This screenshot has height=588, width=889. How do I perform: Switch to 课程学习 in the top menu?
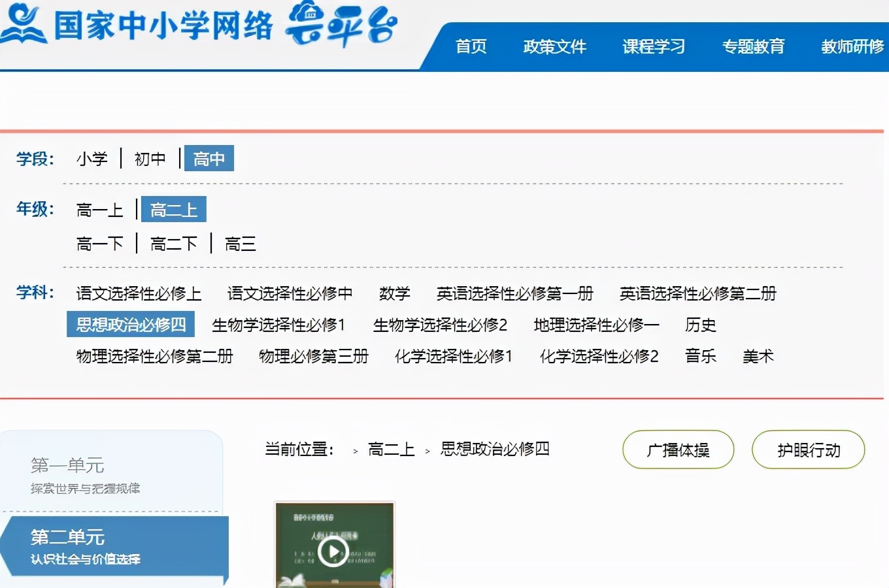(x=653, y=46)
